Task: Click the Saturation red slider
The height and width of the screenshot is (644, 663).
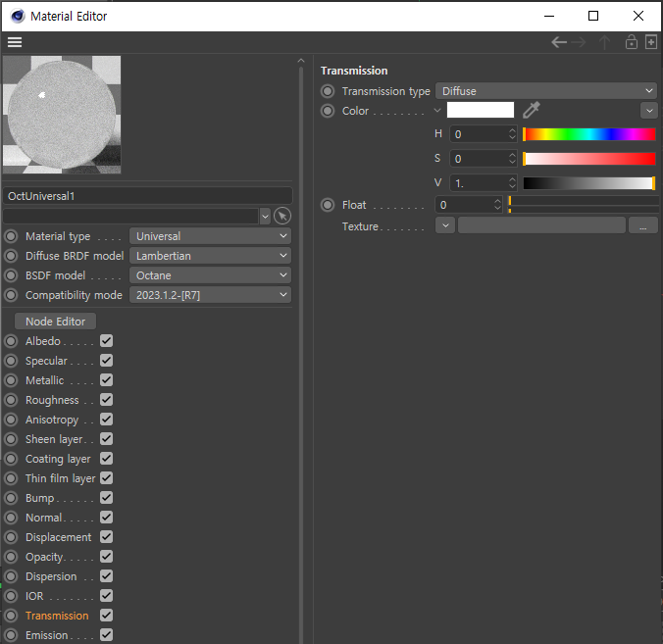Action: coord(589,159)
